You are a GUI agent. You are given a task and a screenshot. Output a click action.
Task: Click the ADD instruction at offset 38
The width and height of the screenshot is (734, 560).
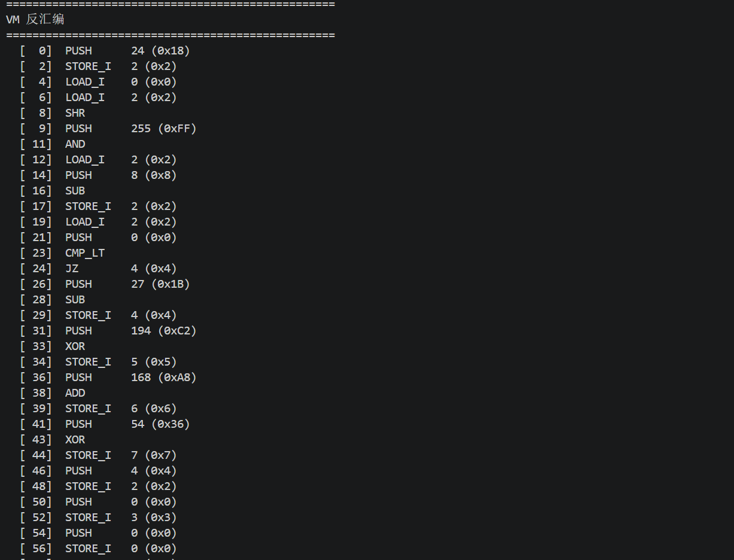tap(75, 393)
